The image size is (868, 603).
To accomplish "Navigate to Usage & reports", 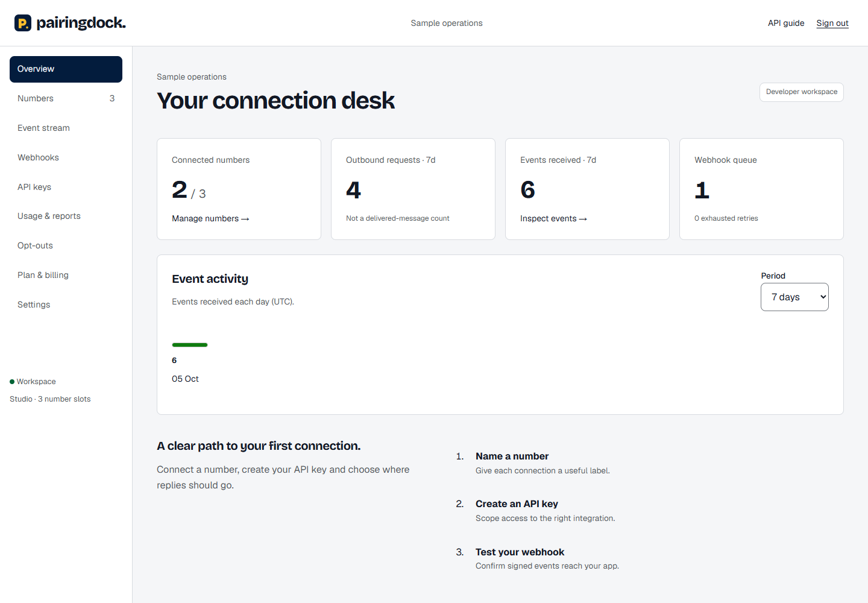I will [x=66, y=216].
